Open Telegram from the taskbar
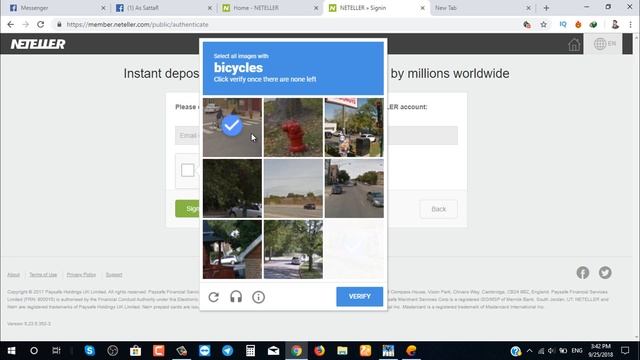The height and width of the screenshot is (360, 640). (228, 351)
